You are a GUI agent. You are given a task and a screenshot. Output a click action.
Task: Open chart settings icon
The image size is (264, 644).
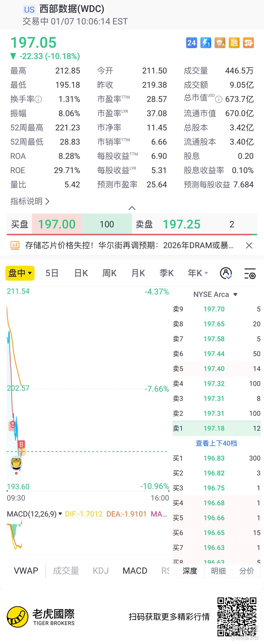coord(250,273)
